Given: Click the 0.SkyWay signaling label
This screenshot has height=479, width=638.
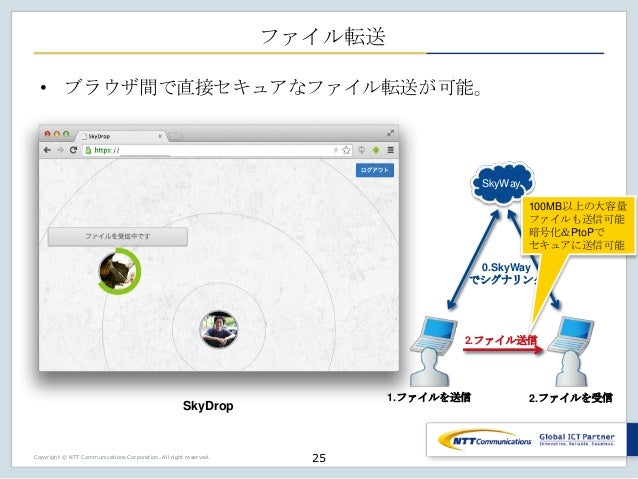Looking at the screenshot, I should (505, 273).
